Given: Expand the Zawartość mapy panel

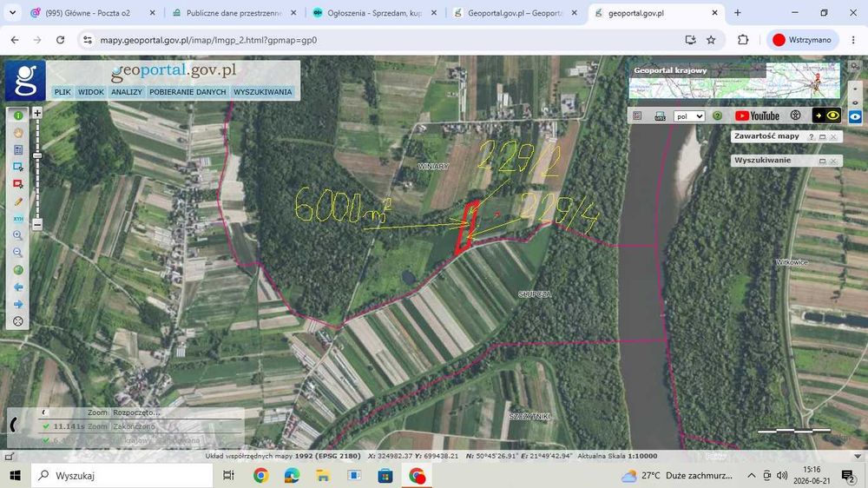Looking at the screenshot, I should pos(823,137).
